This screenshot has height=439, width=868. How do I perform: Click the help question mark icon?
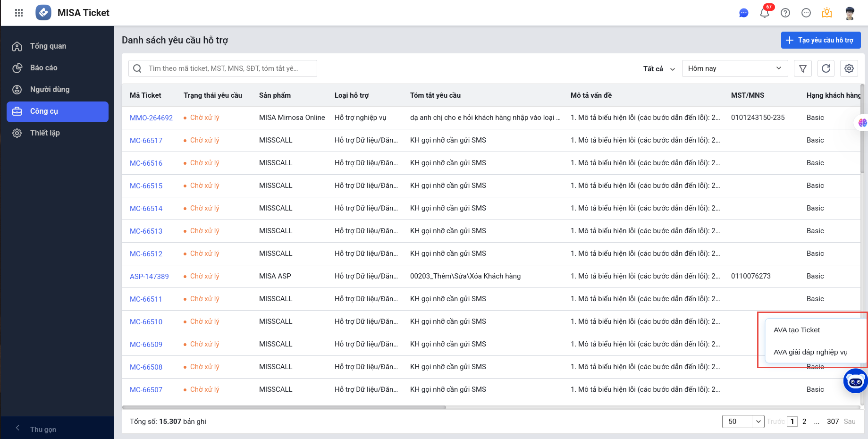785,13
